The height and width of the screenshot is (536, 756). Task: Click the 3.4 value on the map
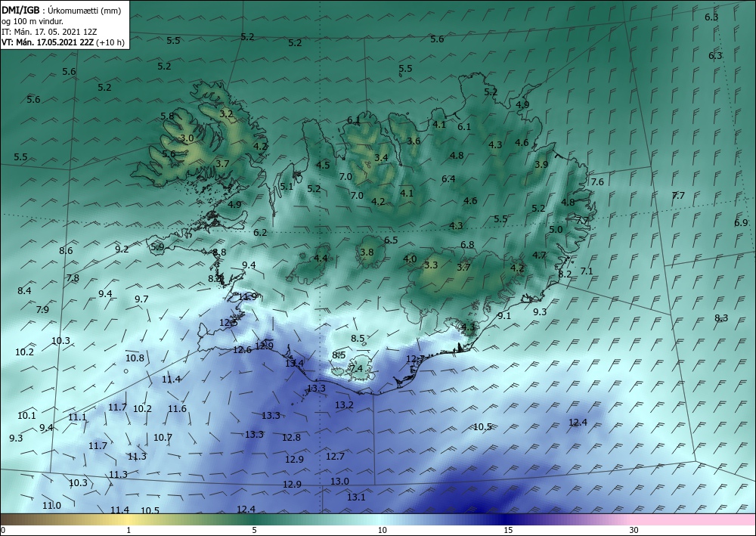click(381, 157)
